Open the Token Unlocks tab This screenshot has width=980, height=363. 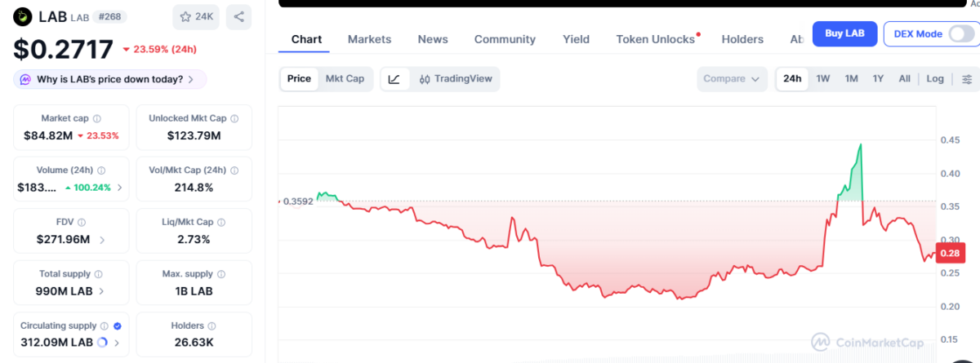(x=656, y=39)
